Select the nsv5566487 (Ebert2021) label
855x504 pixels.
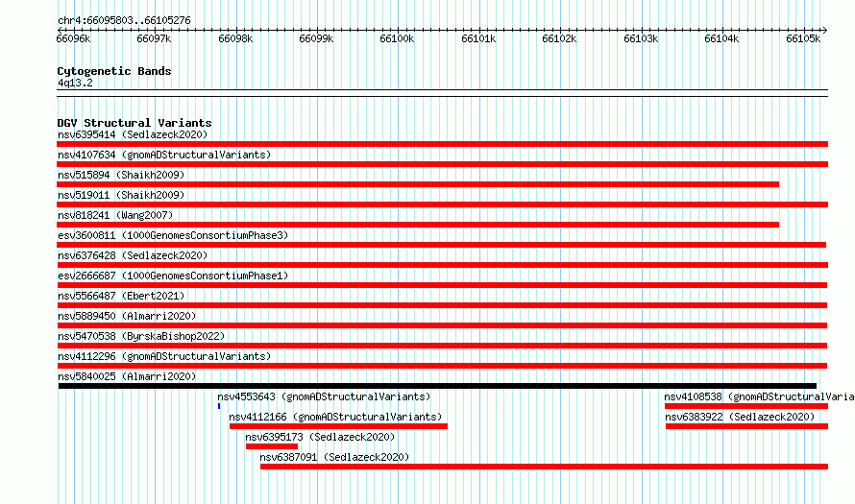point(121,296)
